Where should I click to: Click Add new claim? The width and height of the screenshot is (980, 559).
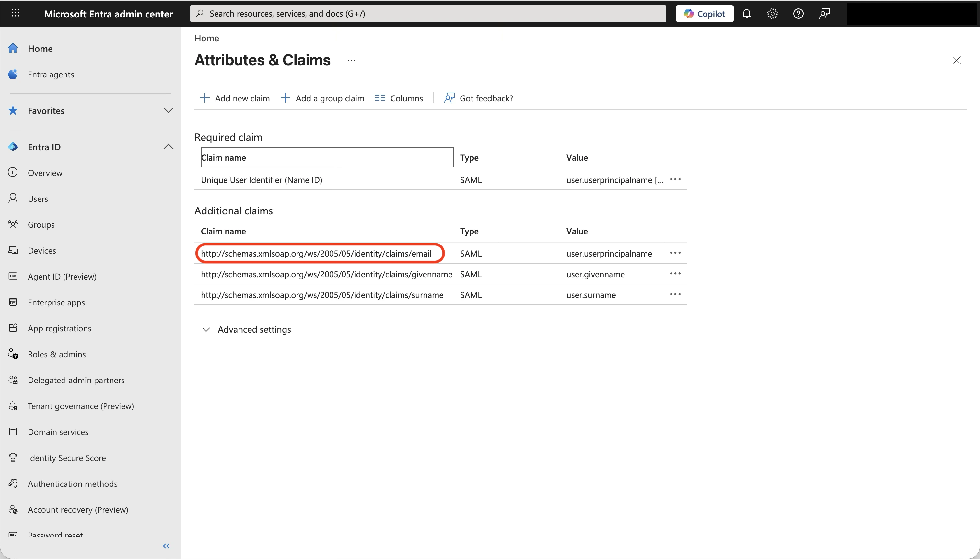[x=235, y=98]
